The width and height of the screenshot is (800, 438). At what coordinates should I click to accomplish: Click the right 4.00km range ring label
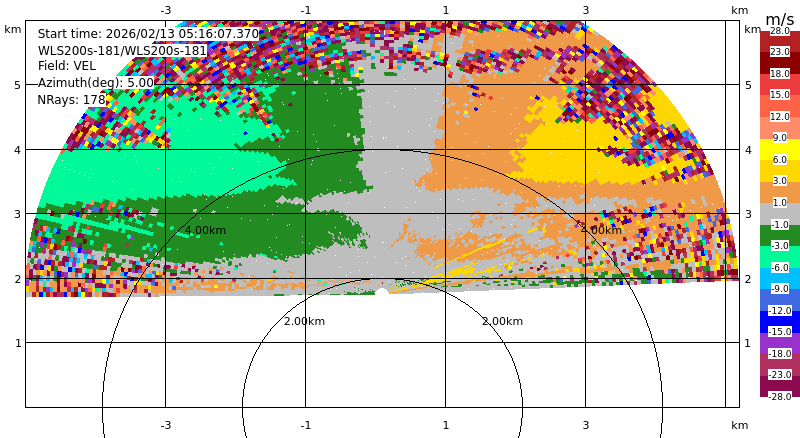[601, 230]
